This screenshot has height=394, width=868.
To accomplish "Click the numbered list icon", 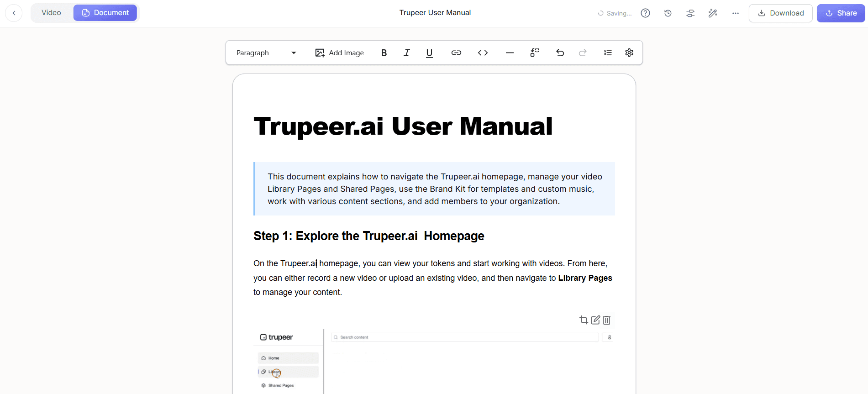I will click(608, 53).
